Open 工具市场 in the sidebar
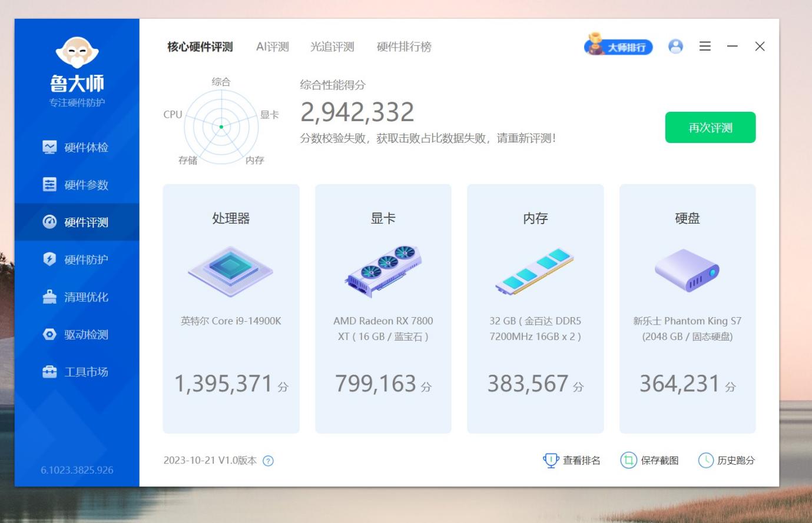The width and height of the screenshot is (812, 523). click(x=77, y=372)
